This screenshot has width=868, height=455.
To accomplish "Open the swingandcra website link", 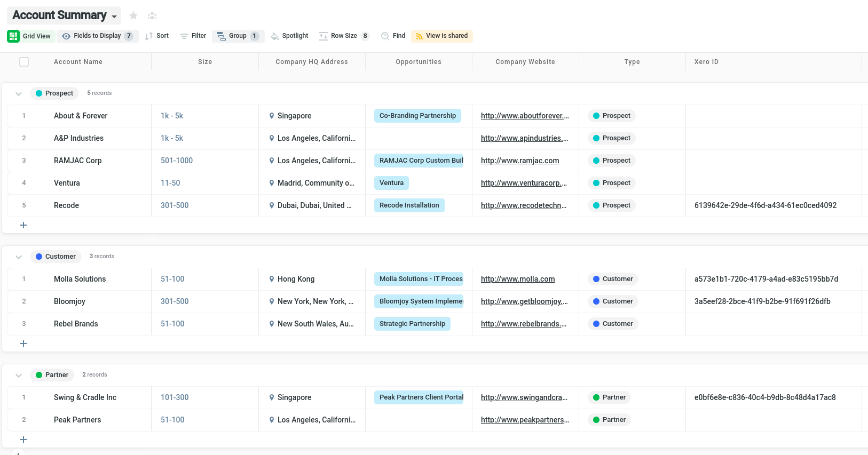I will click(524, 397).
